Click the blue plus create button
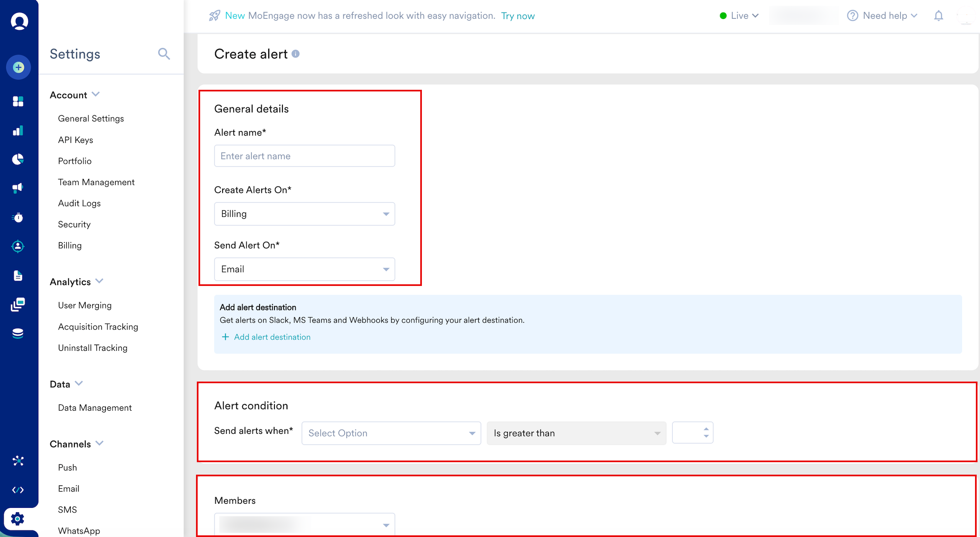Viewport: 980px width, 537px height. click(x=18, y=67)
